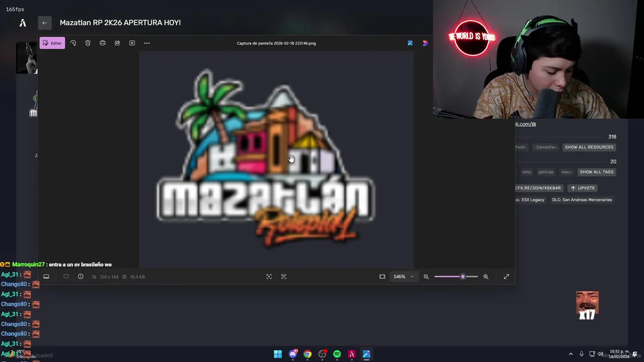Click SHOW ALL TAGS button

597,172
